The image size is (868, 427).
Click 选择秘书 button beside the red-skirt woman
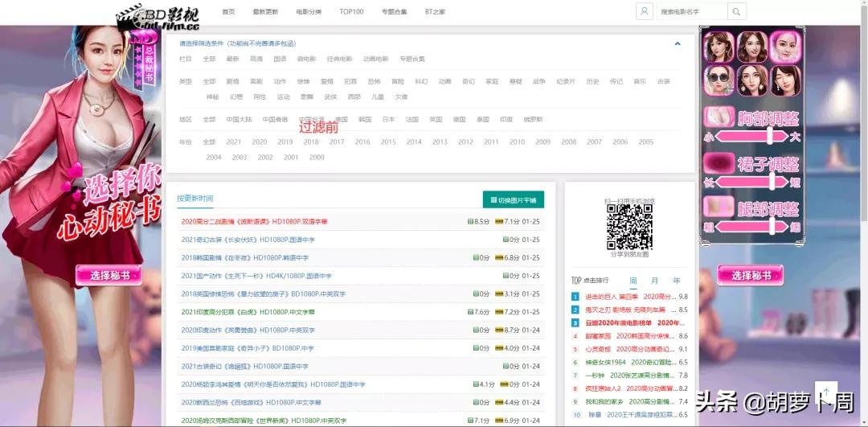(x=108, y=275)
